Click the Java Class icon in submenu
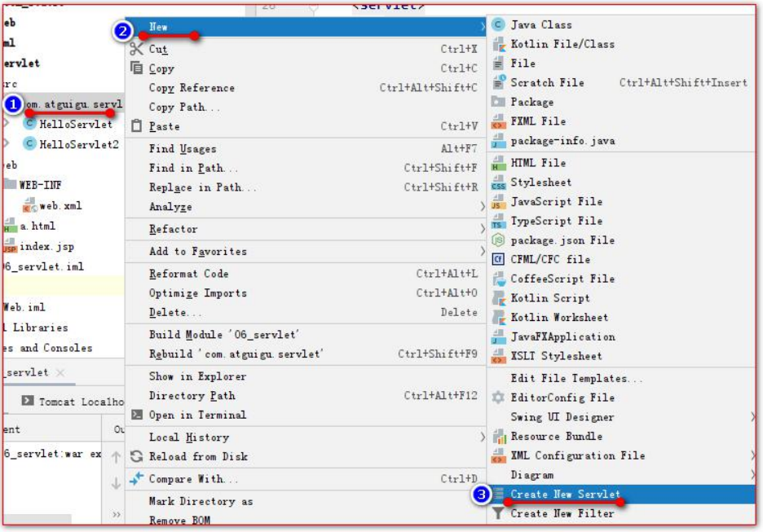 tap(498, 24)
